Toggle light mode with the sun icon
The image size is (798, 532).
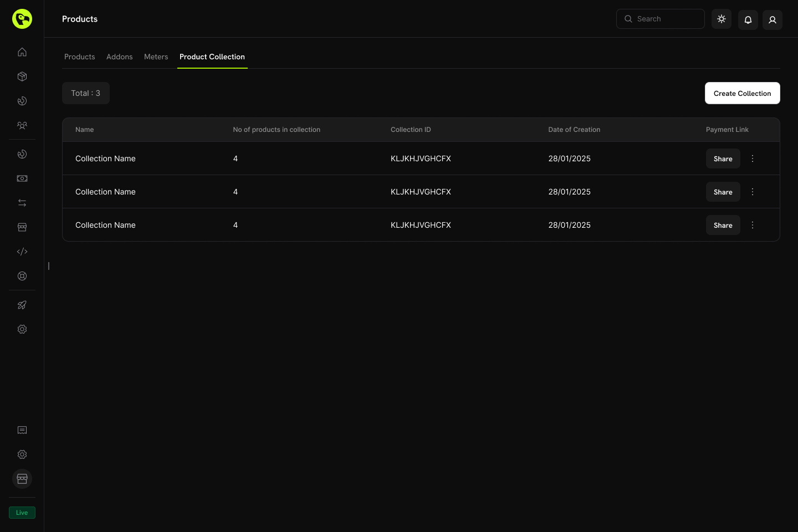722,18
